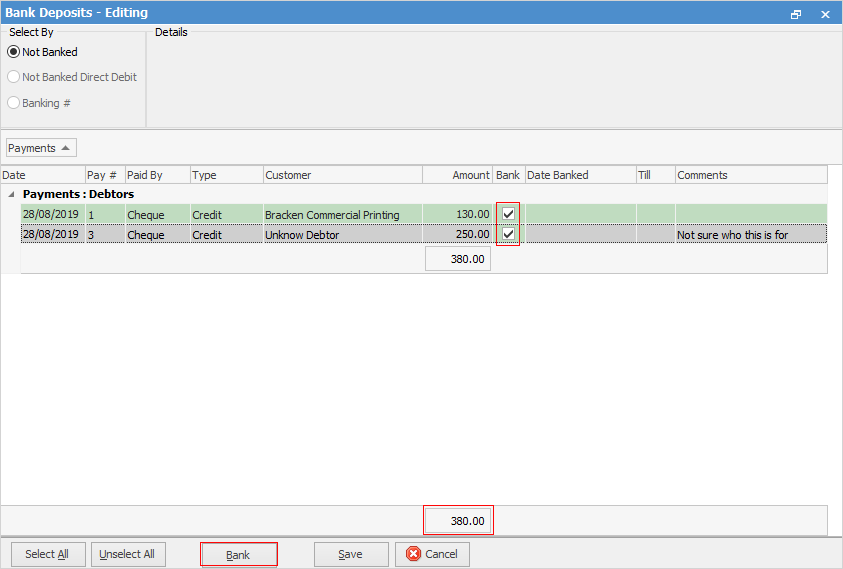Tick Bank checkbox for Bracken Commercial Printing

click(x=509, y=214)
